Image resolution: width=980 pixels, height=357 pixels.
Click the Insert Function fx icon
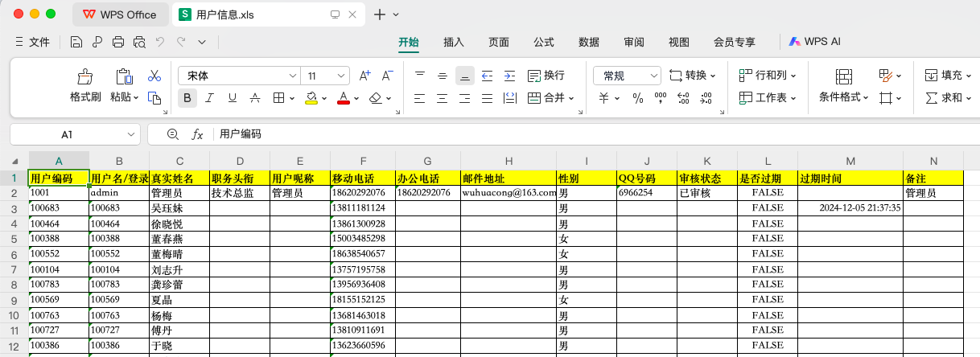point(197,134)
